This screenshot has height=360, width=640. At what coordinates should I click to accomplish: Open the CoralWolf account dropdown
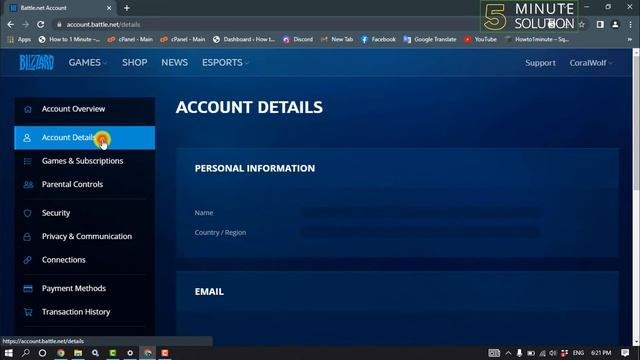point(591,63)
